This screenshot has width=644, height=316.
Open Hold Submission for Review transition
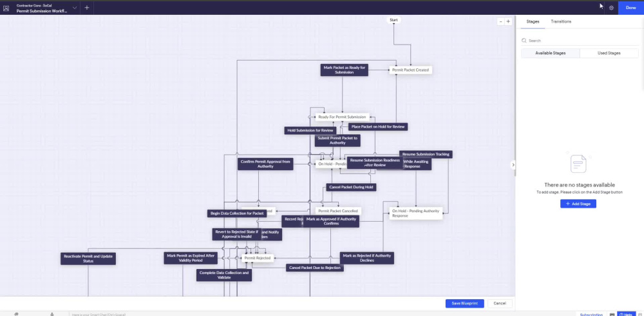click(310, 130)
